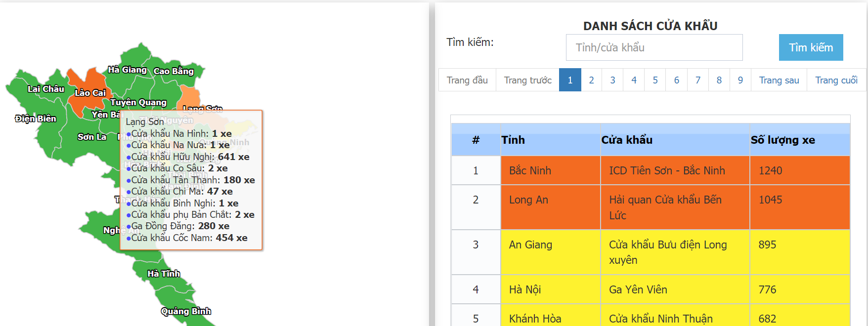
Task: Select pagination page 1
Action: click(x=570, y=80)
